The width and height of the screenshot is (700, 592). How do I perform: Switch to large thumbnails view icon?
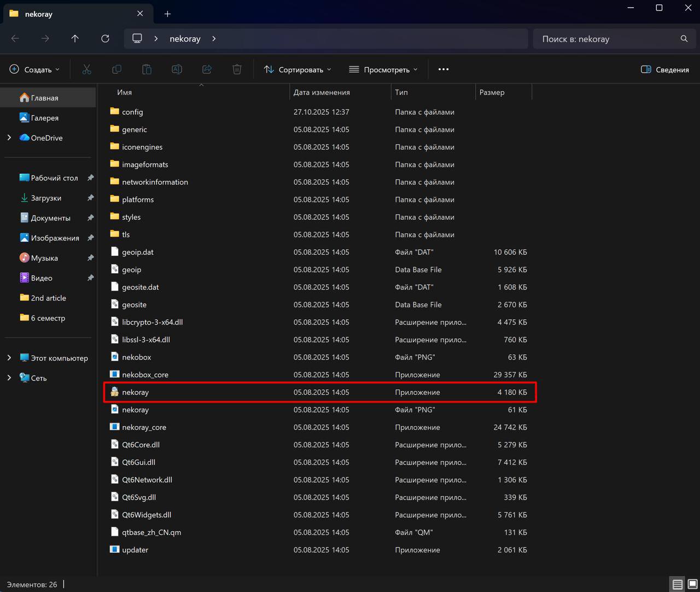pyautogui.click(x=692, y=584)
